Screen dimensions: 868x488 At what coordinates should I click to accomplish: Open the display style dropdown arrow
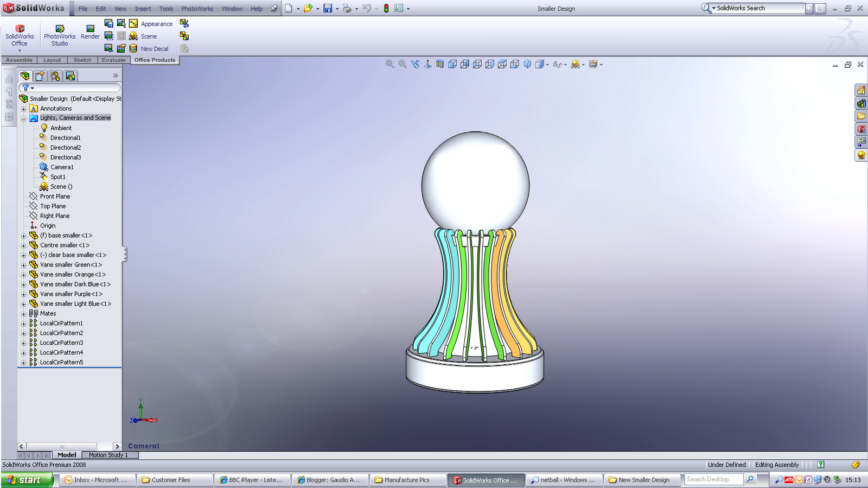coord(547,65)
